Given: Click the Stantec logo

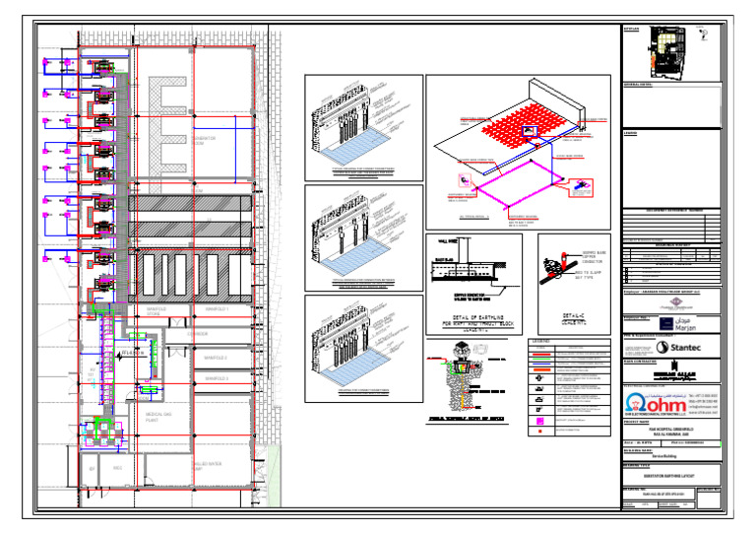Looking at the screenshot, I should click(679, 348).
